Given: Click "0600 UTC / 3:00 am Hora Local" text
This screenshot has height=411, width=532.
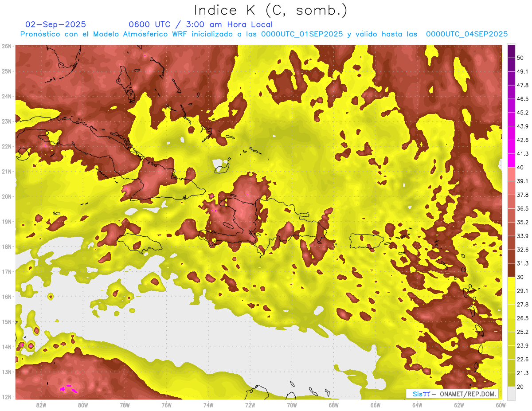Looking at the screenshot, I should pos(200,24).
